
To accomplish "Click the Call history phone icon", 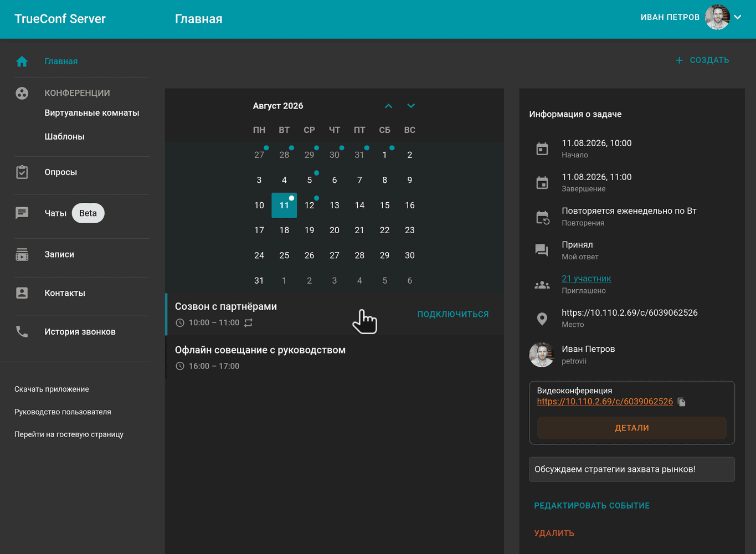I will [x=22, y=332].
